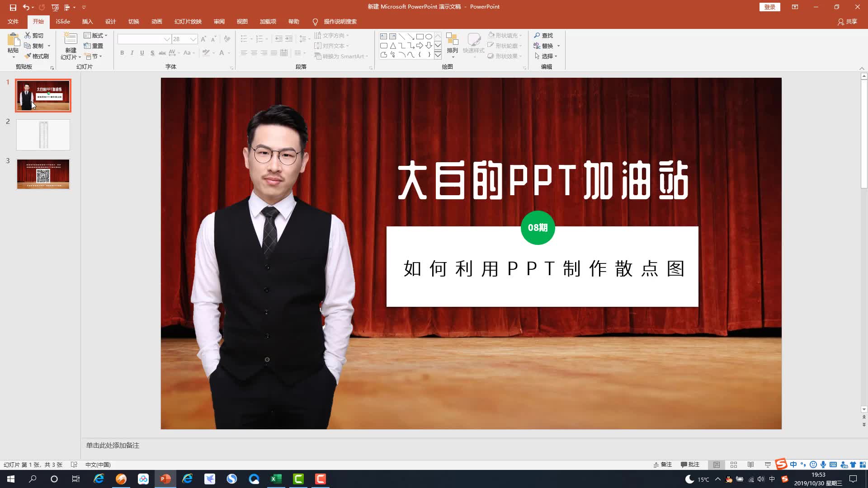Toggle center text alignment
The height and width of the screenshot is (488, 868).
pos(254,53)
